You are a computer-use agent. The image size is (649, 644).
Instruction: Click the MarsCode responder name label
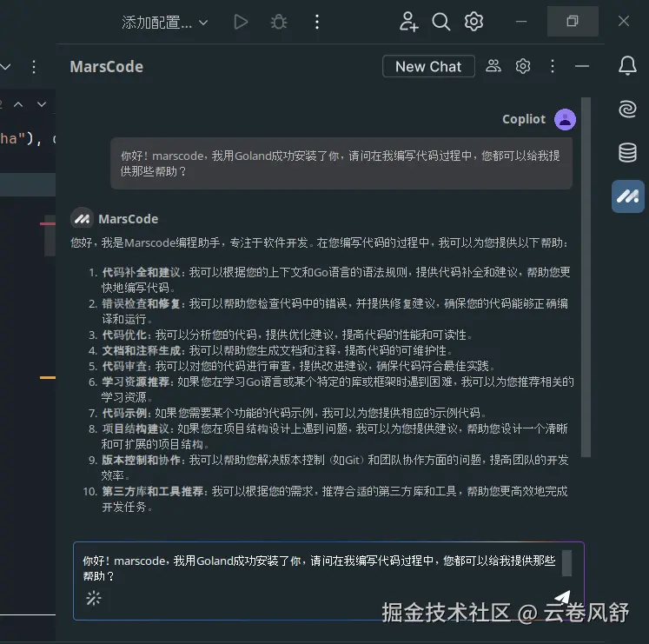click(x=129, y=219)
